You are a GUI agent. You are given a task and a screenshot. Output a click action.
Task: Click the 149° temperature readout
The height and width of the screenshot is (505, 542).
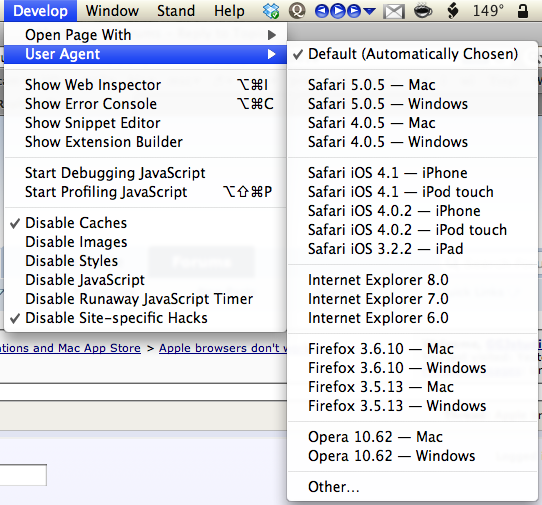tap(488, 11)
